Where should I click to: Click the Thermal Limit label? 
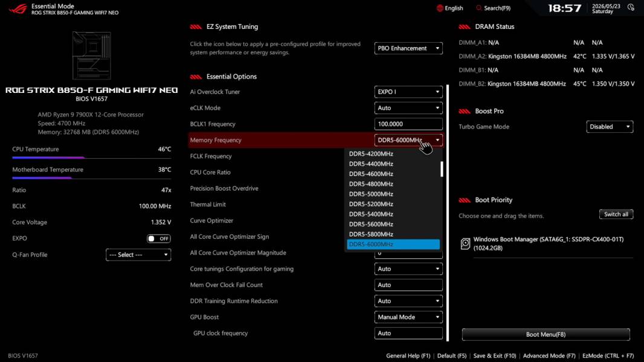click(x=208, y=205)
